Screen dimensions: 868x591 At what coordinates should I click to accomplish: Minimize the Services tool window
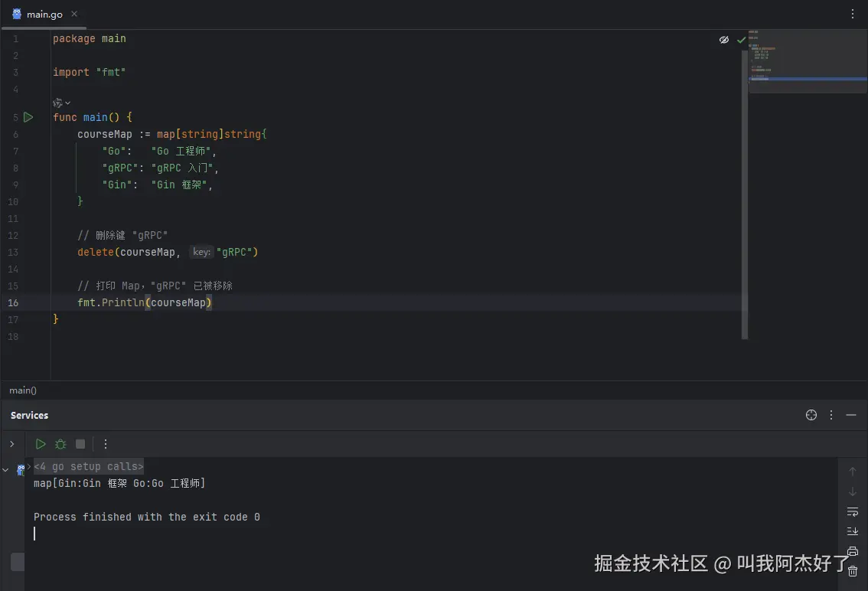(x=851, y=415)
